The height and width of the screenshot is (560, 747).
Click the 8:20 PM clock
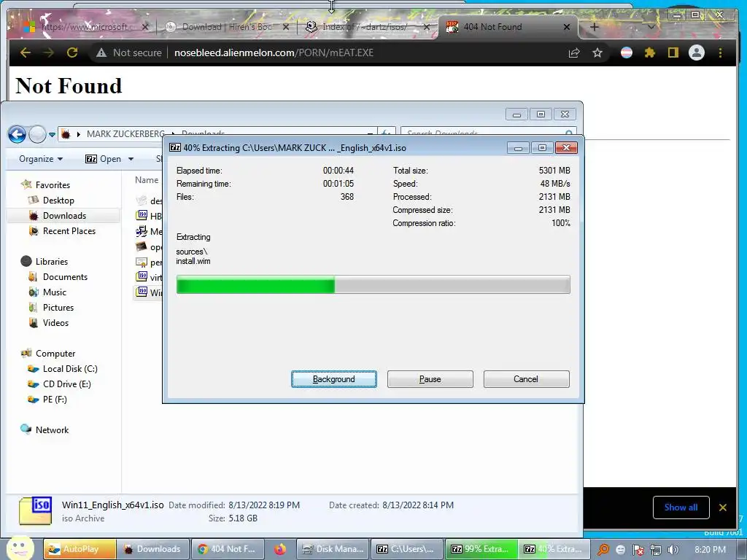click(710, 550)
